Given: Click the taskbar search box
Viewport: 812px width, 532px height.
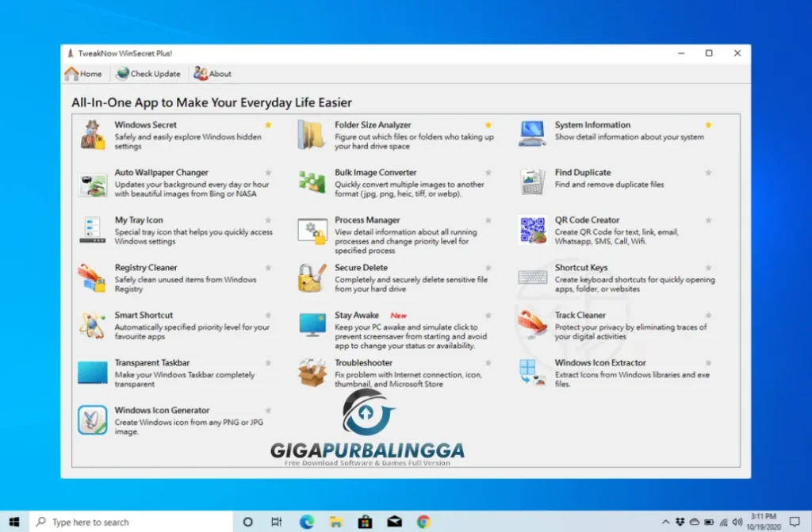Looking at the screenshot, I should (x=131, y=522).
